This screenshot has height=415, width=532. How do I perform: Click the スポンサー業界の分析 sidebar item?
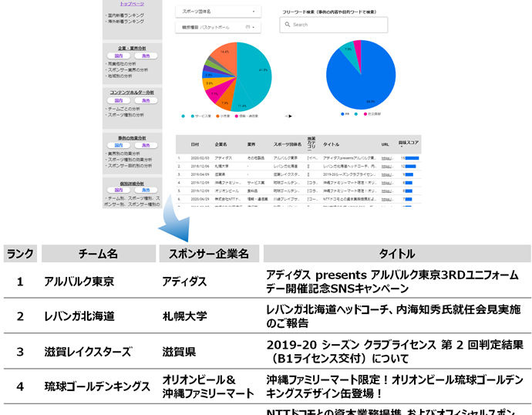coord(127,70)
